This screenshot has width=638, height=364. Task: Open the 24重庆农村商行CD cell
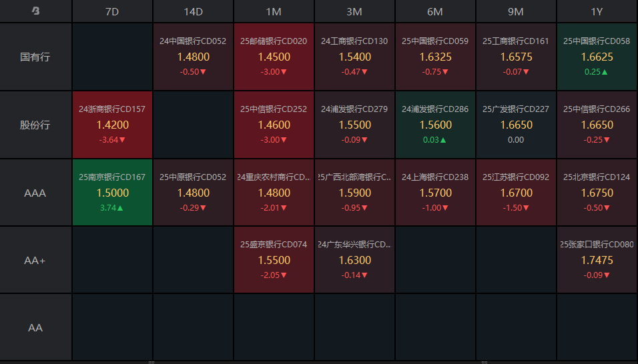pyautogui.click(x=274, y=192)
